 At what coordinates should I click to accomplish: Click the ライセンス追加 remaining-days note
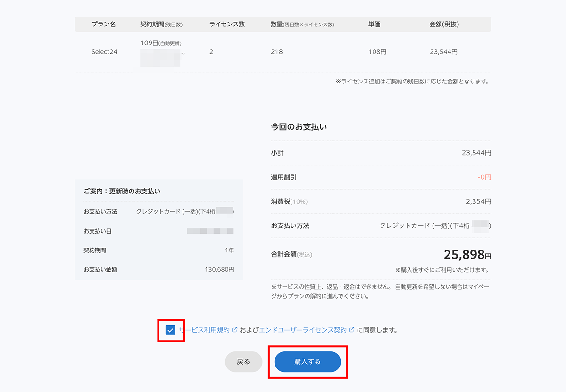point(412,81)
